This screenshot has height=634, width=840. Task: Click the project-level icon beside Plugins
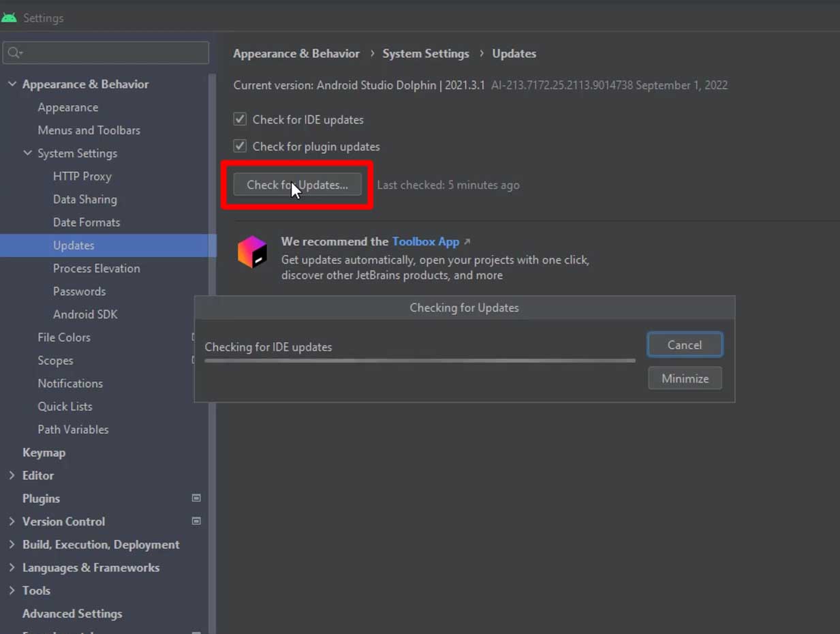(x=196, y=498)
